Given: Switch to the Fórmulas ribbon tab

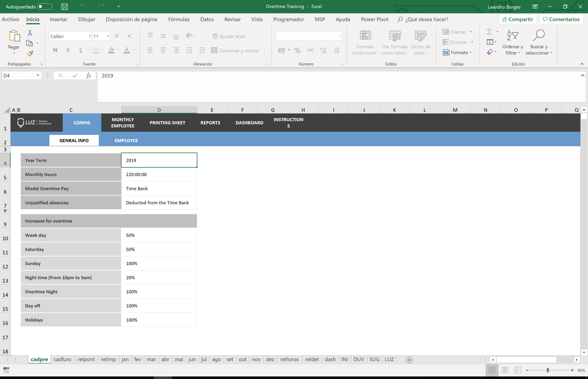Looking at the screenshot, I should [x=179, y=19].
